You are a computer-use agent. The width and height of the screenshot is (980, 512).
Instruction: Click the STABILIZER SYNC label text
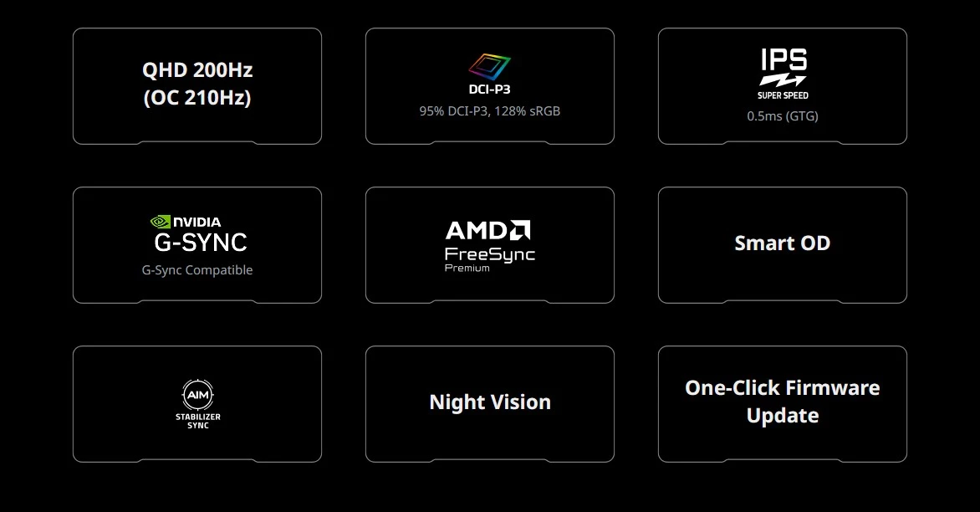click(x=197, y=421)
